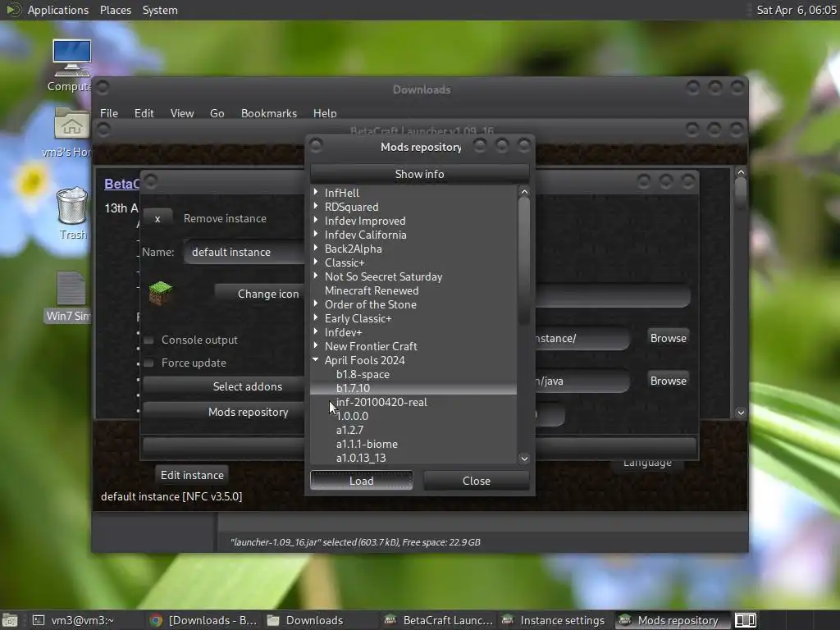Select a1.1.1-biome in the mods list

tap(367, 444)
